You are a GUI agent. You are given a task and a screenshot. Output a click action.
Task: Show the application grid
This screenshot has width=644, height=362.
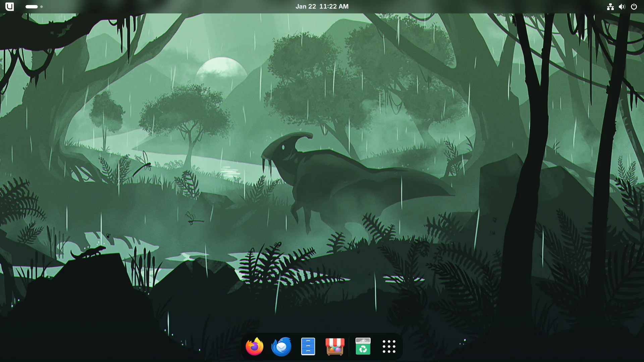click(x=388, y=347)
